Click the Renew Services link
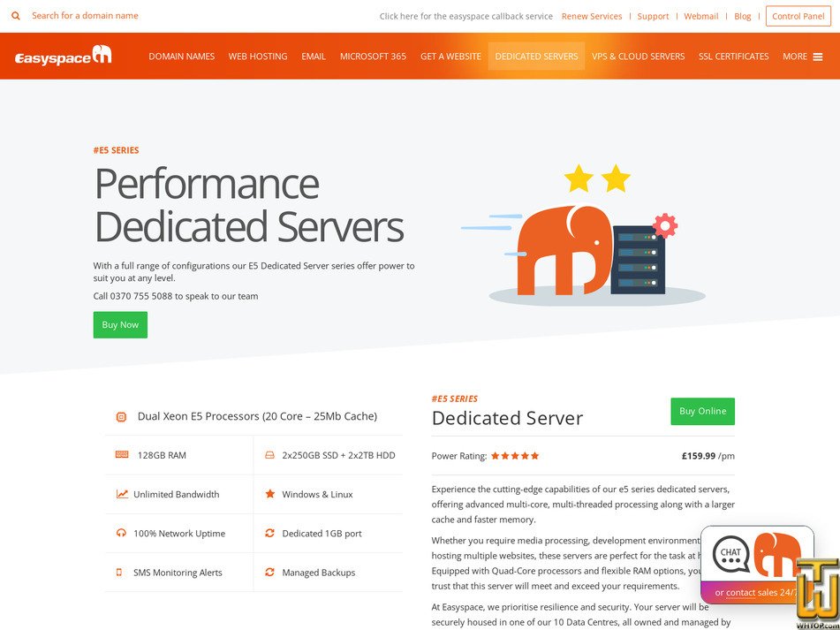 click(x=592, y=16)
